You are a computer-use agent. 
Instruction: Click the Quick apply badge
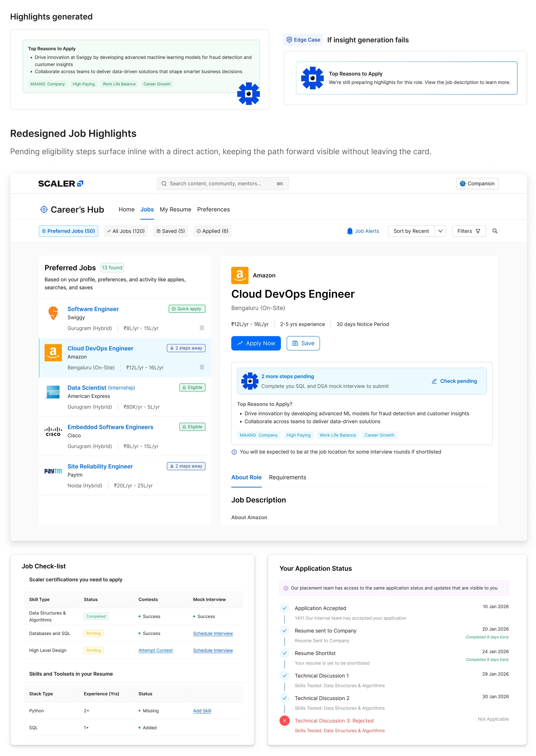click(187, 308)
